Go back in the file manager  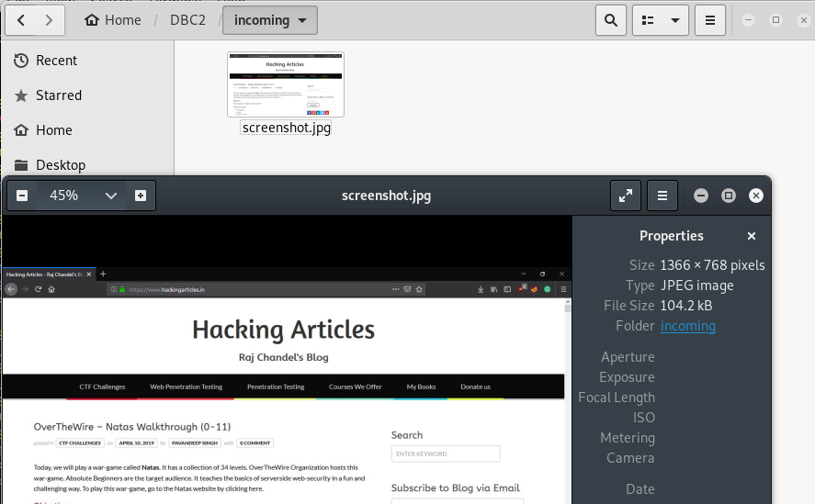point(21,20)
